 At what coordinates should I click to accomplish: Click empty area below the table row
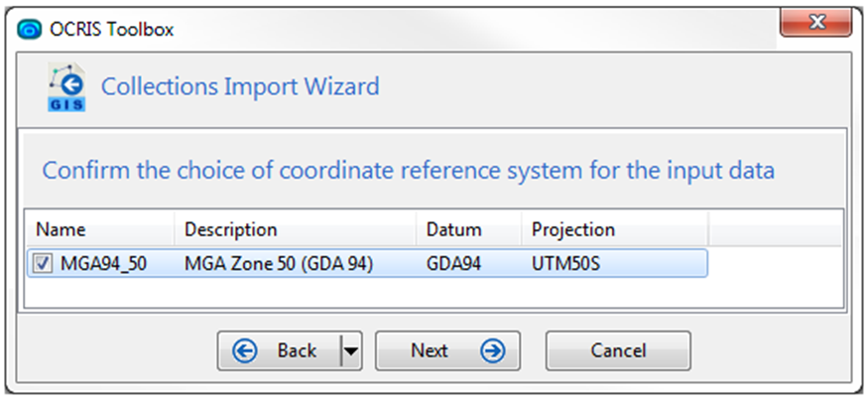[x=434, y=292]
